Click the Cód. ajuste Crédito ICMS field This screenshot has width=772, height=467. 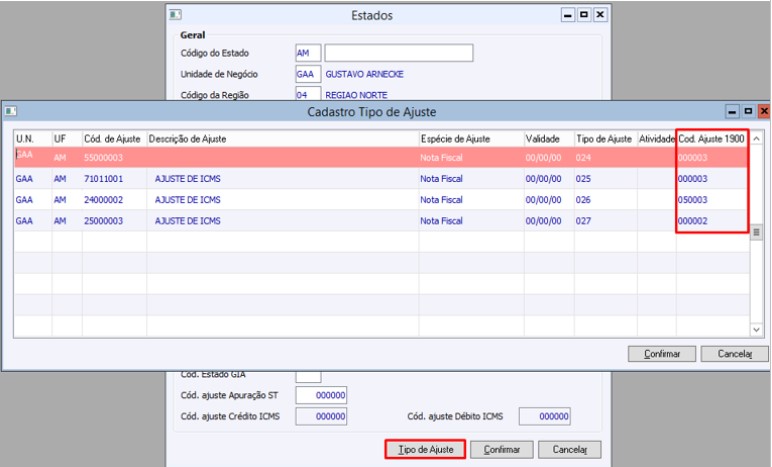click(321, 416)
